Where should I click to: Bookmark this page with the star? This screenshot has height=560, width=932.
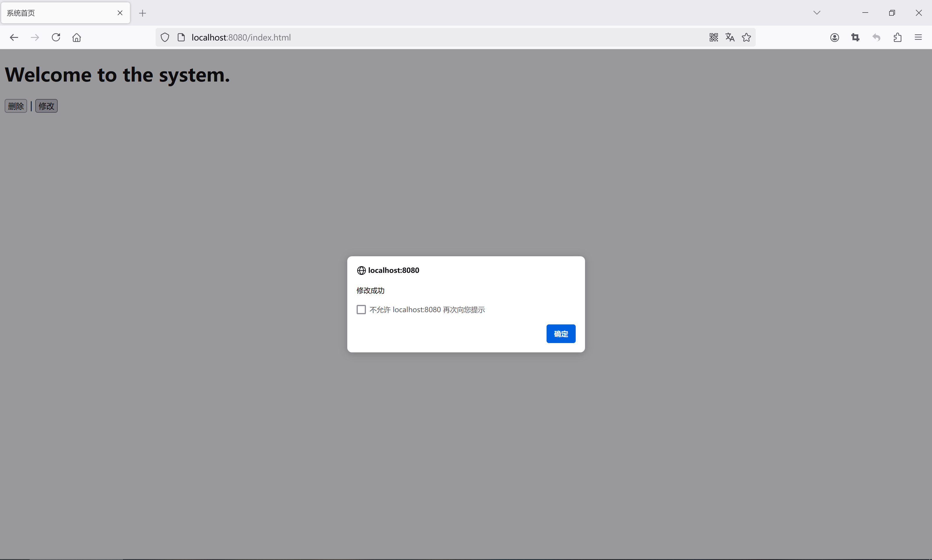(x=746, y=37)
